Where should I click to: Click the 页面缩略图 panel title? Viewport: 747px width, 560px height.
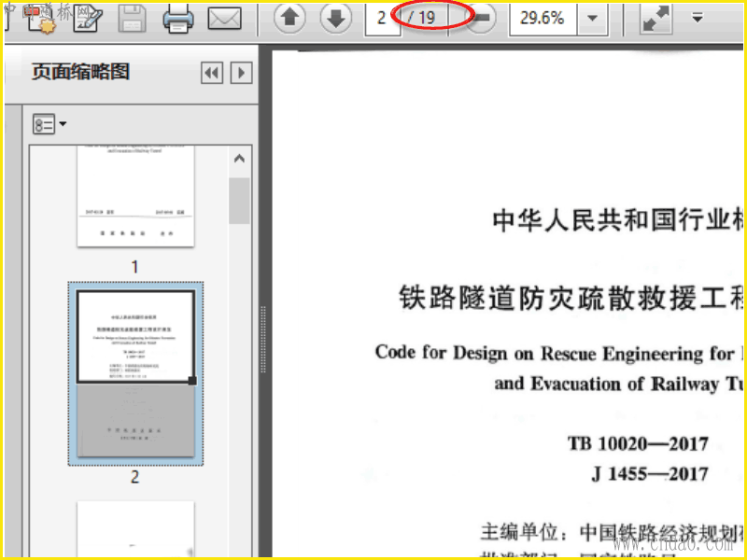80,72
